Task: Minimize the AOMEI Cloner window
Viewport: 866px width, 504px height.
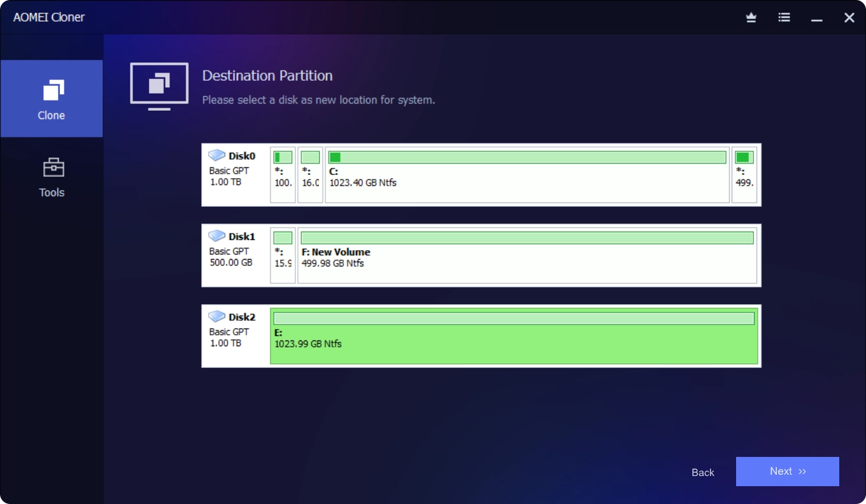Action: 817,18
